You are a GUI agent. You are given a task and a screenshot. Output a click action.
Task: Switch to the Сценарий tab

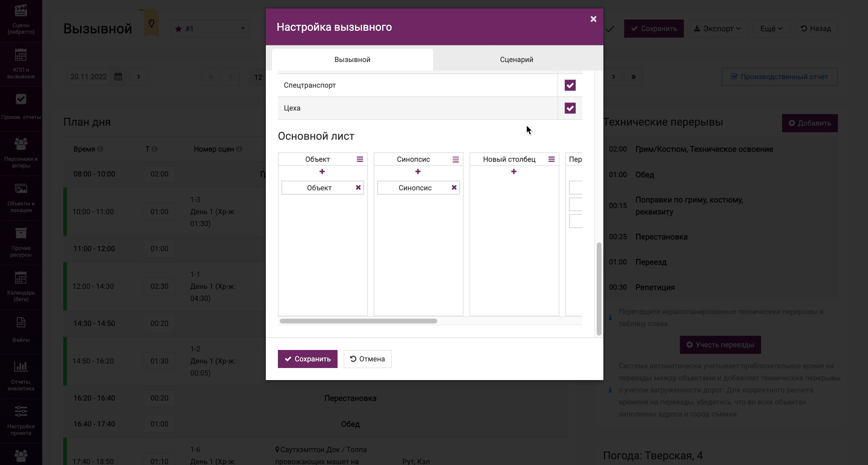coord(516,60)
